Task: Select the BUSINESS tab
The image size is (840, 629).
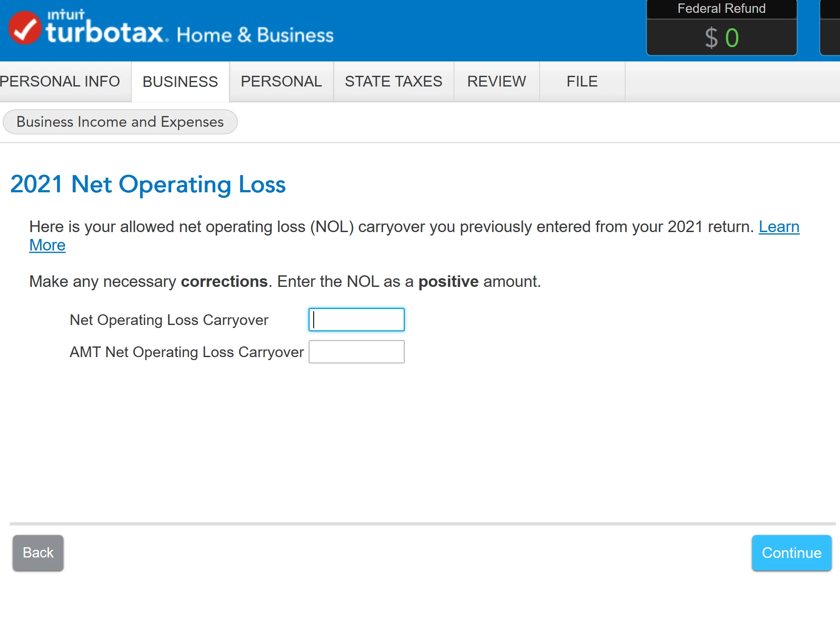Action: 180,81
